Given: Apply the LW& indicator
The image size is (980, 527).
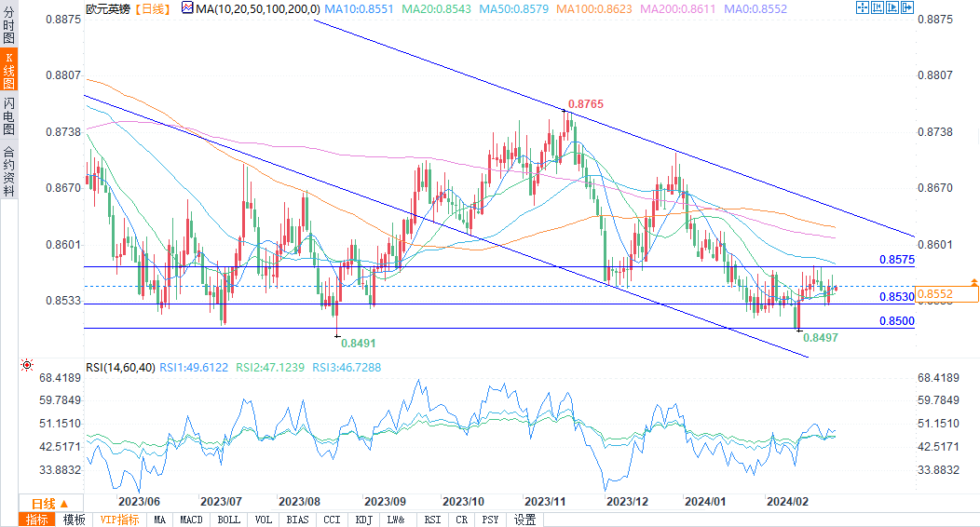Looking at the screenshot, I should pos(396,520).
